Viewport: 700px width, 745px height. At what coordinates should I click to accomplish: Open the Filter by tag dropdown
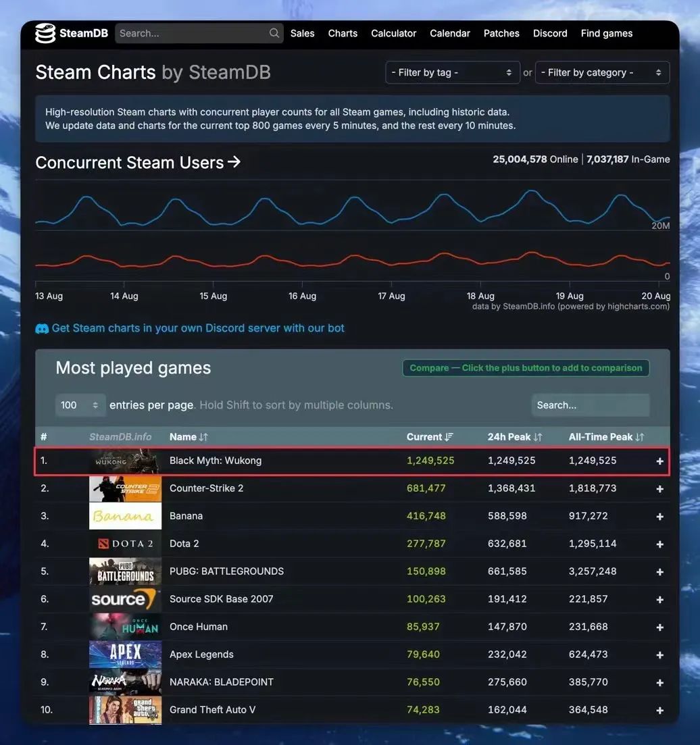[x=452, y=73]
